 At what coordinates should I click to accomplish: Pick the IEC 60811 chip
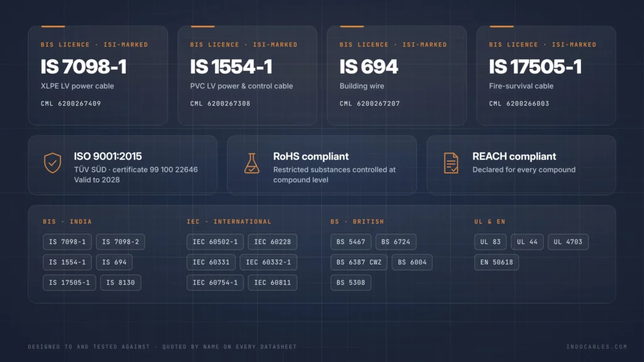[272, 282]
